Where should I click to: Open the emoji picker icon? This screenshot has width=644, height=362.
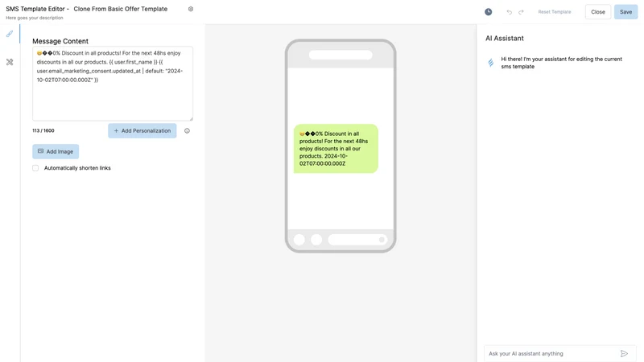pos(187,130)
